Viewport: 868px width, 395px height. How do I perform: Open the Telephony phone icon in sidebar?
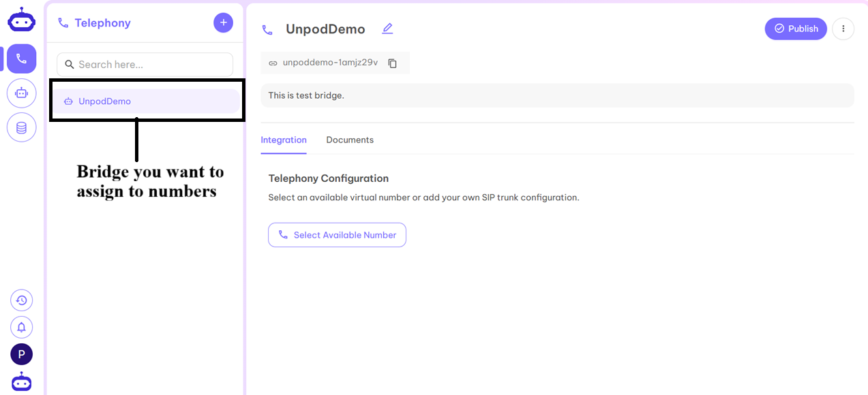pyautogui.click(x=21, y=59)
